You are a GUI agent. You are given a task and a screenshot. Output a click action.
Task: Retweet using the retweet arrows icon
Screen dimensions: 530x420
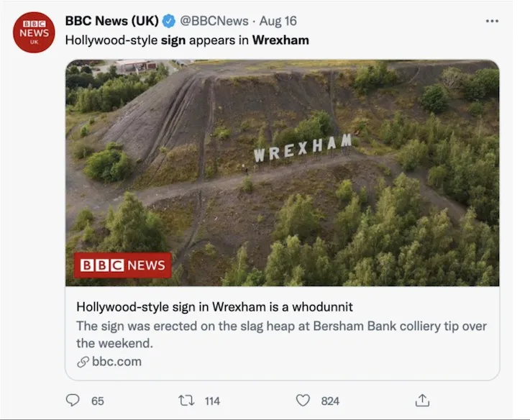click(x=186, y=401)
